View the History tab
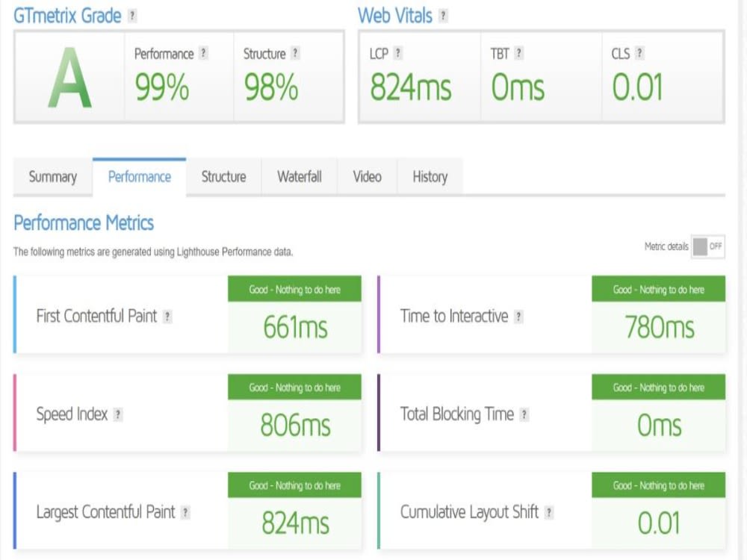Viewport: 747px width, 560px height. [x=430, y=177]
